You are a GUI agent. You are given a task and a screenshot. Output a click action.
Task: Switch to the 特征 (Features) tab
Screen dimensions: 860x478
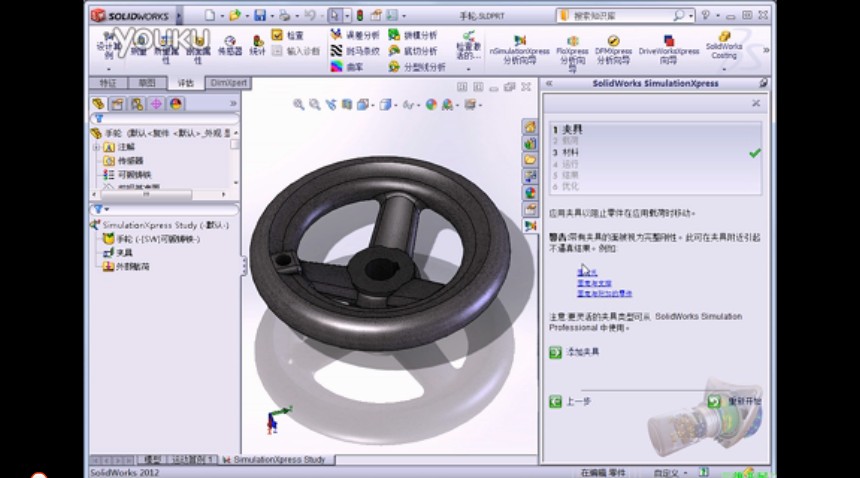click(108, 83)
